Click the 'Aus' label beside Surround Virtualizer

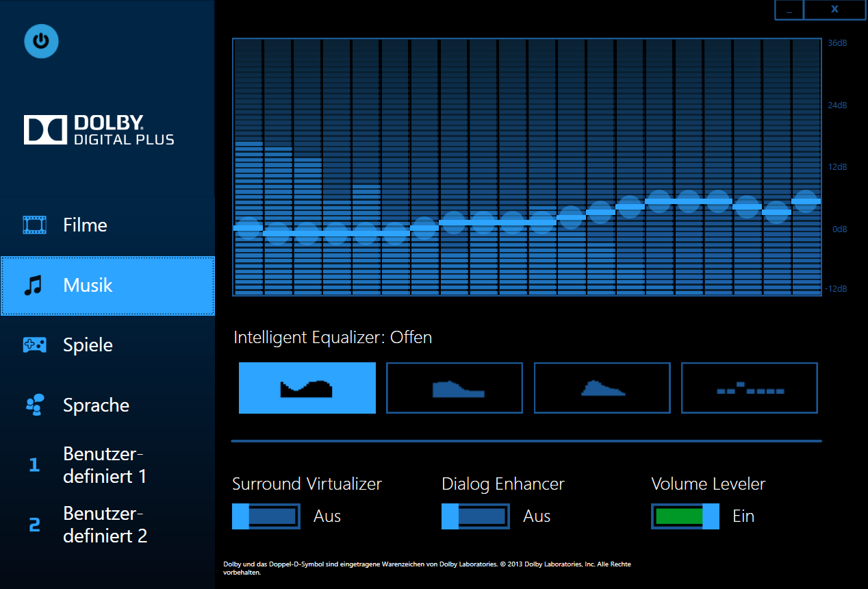click(327, 516)
